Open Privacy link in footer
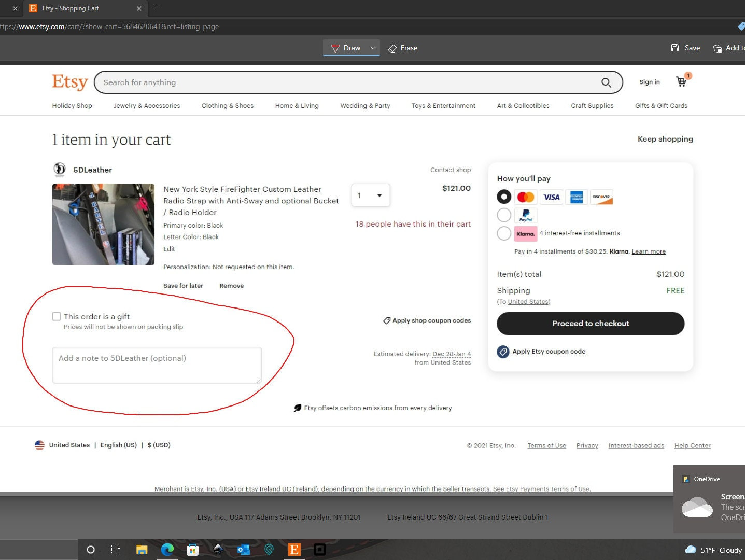The image size is (745, 560). coord(587,446)
